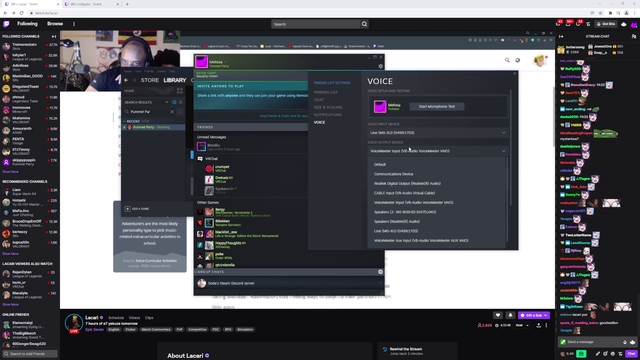Open the Twitch top nav more-options menu
Viewport: 640px width, 360px height.
coord(74,24)
